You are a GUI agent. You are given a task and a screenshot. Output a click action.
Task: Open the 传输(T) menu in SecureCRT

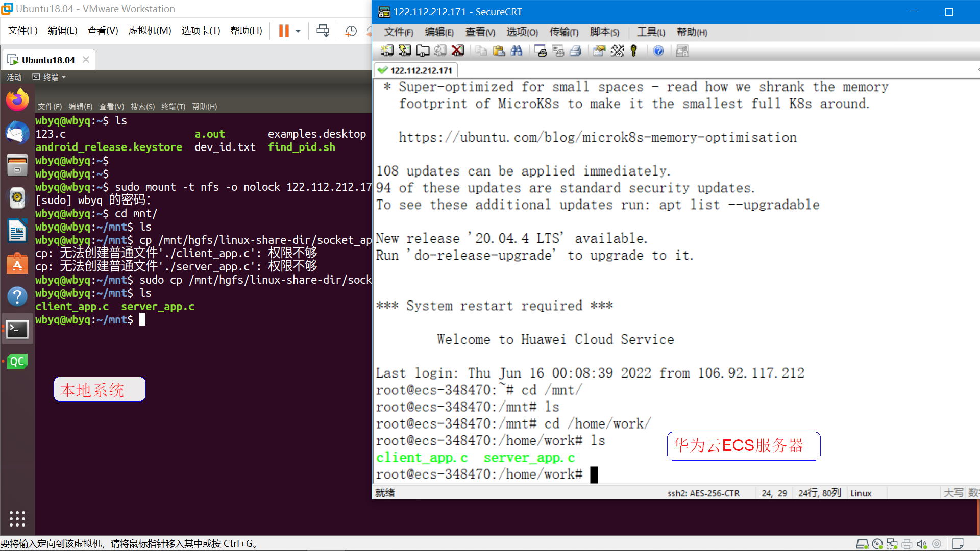tap(563, 32)
